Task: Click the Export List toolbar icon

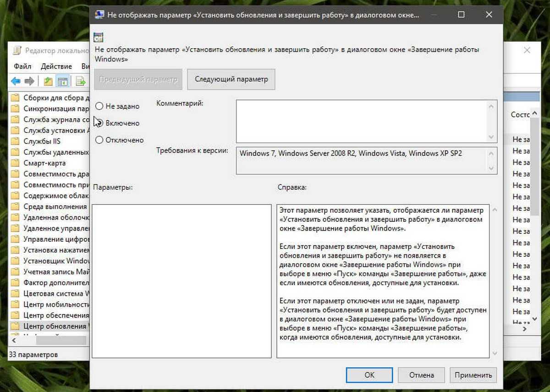Action: [x=81, y=82]
